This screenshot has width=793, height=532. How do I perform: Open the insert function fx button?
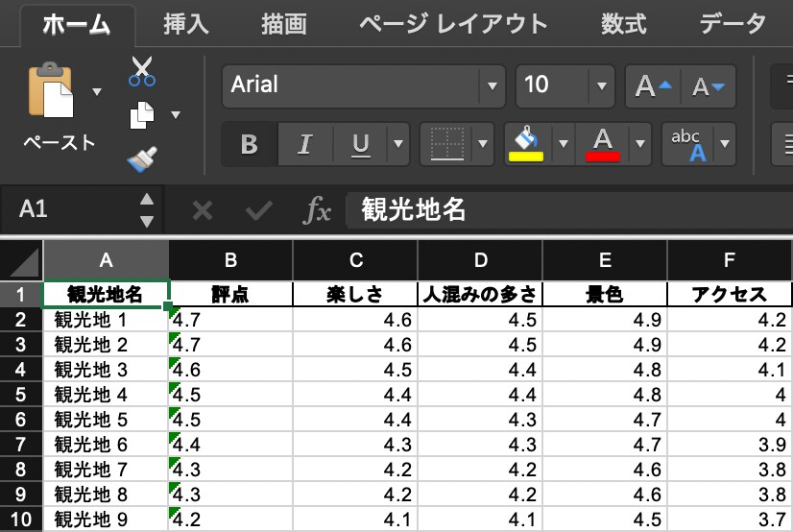[317, 210]
